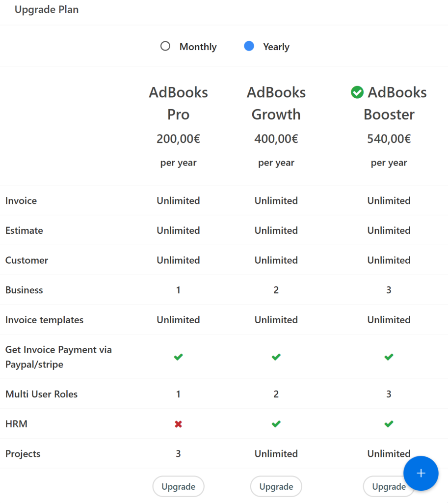Click the Upgrade Plan page heading
Viewport: 448px width, 503px height.
click(47, 10)
